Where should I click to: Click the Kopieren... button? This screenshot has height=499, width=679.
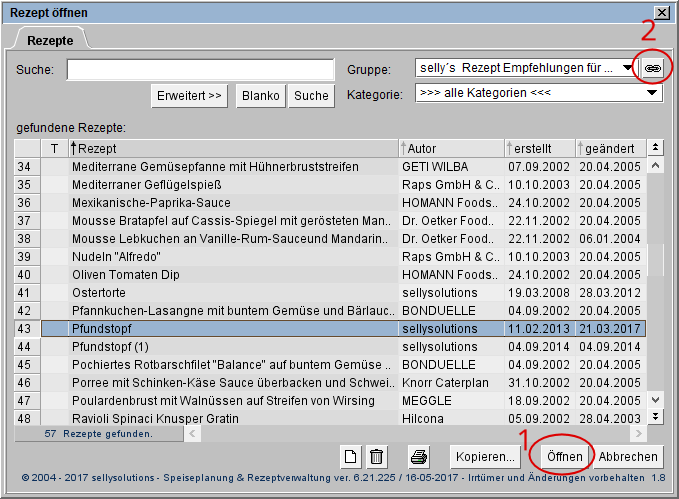click(x=486, y=457)
